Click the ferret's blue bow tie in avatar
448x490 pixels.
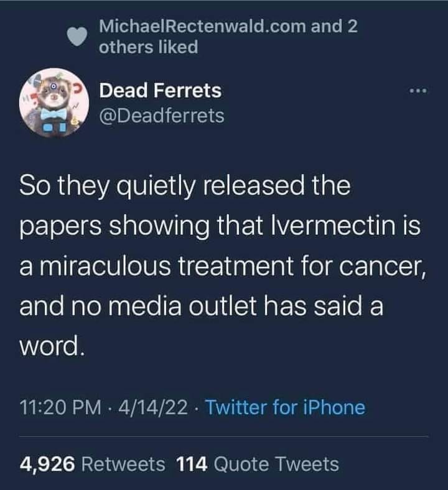(50, 115)
